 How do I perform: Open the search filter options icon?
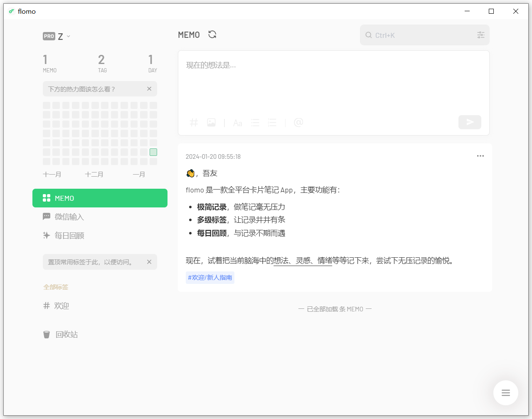click(481, 35)
